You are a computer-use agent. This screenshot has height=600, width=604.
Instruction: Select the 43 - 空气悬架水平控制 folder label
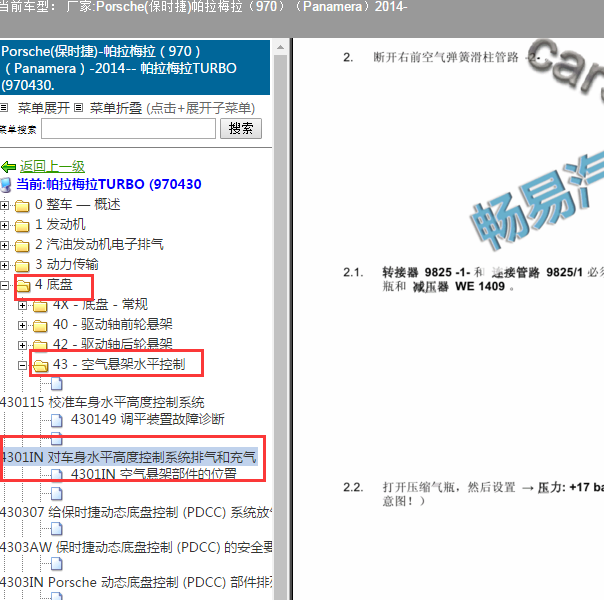pyautogui.click(x=119, y=364)
